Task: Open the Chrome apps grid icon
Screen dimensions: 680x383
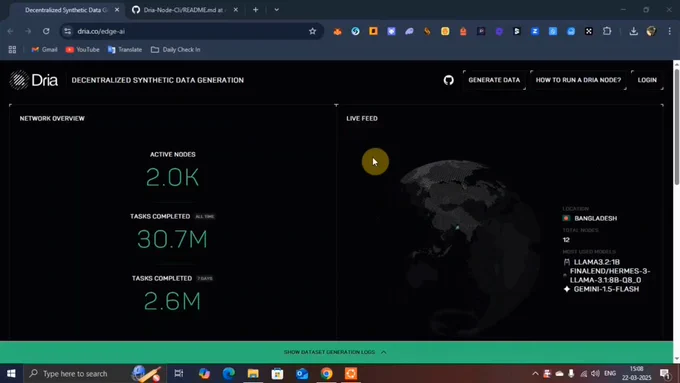Action: 12,50
